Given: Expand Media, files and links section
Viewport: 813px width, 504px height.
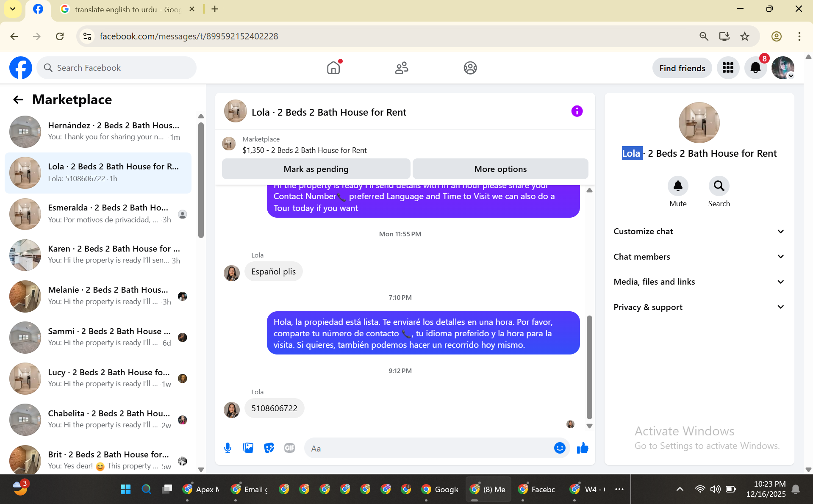Looking at the screenshot, I should 699,282.
